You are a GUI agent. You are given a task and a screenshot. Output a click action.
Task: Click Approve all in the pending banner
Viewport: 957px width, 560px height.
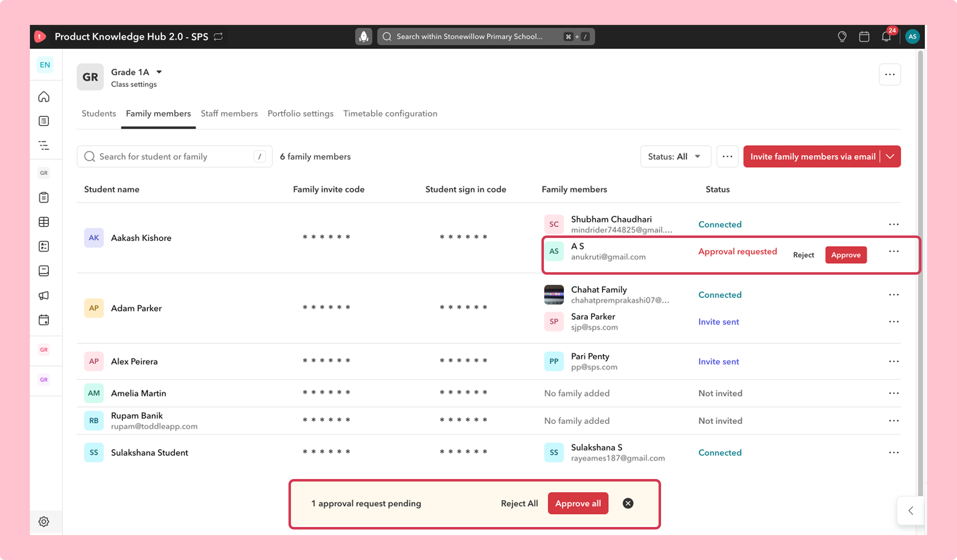578,503
